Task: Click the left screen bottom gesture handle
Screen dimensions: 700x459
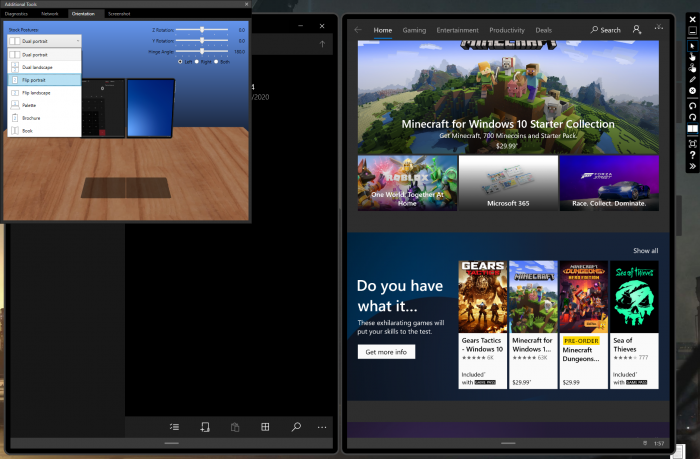Action: pyautogui.click(x=171, y=443)
